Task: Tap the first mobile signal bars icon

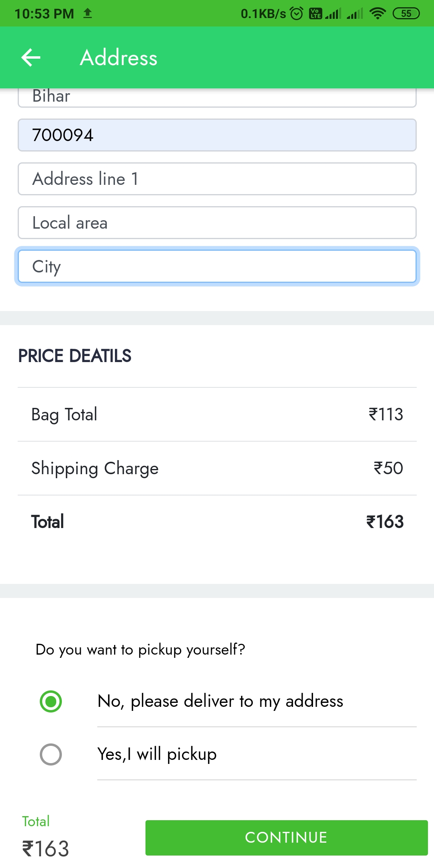Action: pyautogui.click(x=333, y=14)
